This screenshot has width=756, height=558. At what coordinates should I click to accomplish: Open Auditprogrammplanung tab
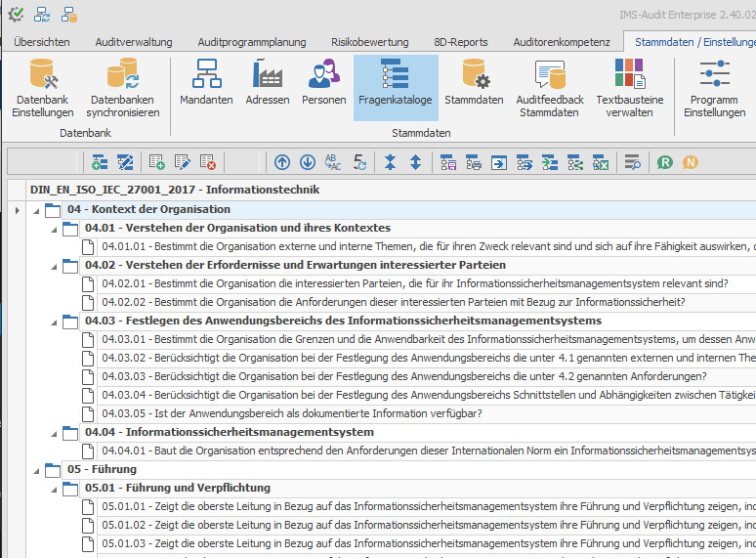click(252, 42)
